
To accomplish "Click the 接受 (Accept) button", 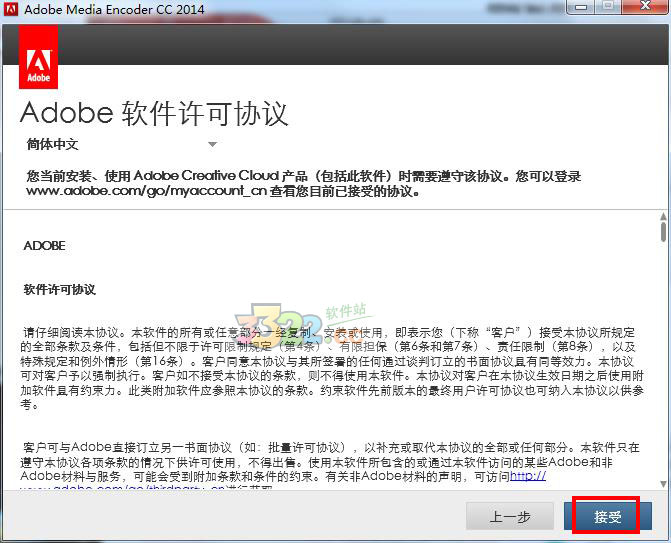I will click(x=608, y=516).
